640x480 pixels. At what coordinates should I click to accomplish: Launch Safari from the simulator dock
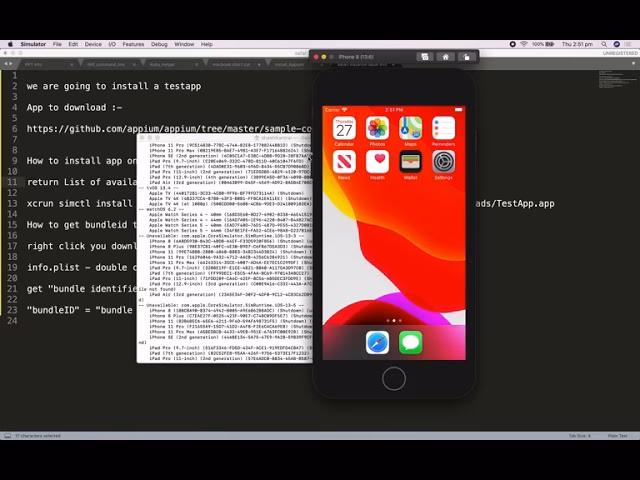[377, 342]
